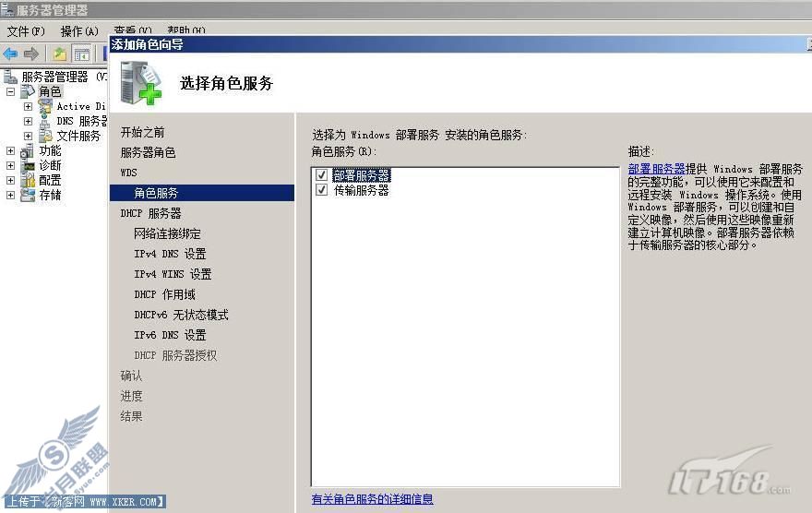The width and height of the screenshot is (812, 513).
Task: Open the 部署服务器 link in description
Action: click(x=657, y=169)
